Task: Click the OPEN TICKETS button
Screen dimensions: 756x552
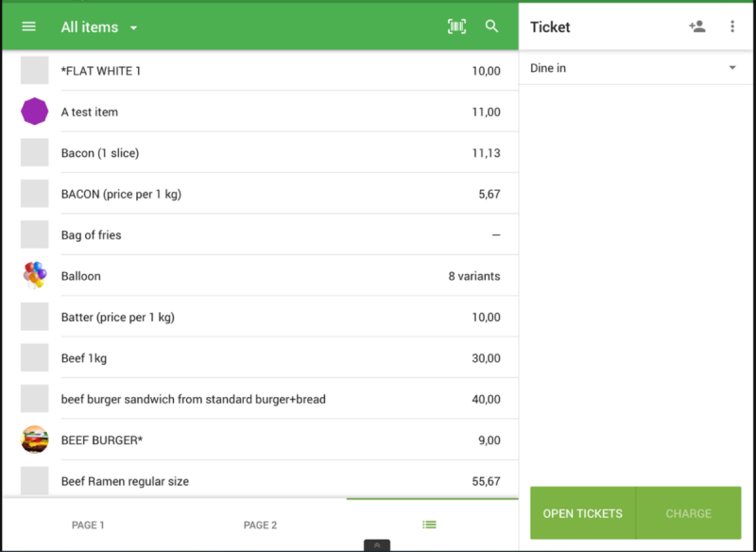Action: tap(582, 513)
